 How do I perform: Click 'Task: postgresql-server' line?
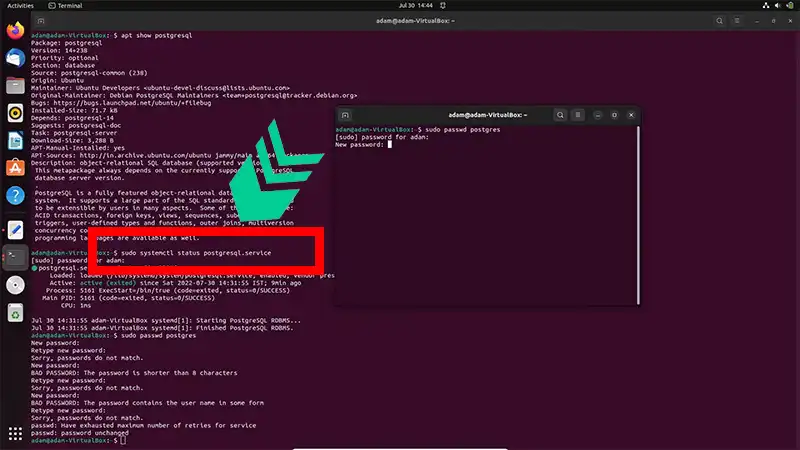click(x=74, y=133)
